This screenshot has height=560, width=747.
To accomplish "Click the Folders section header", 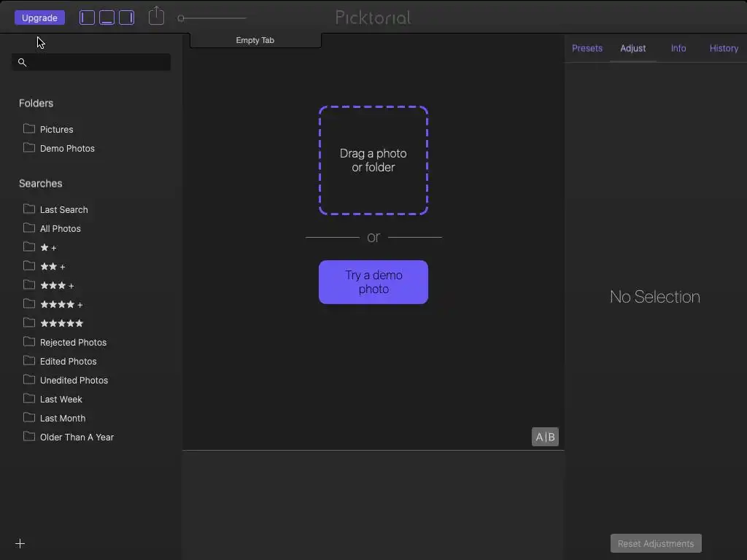I will (x=36, y=104).
